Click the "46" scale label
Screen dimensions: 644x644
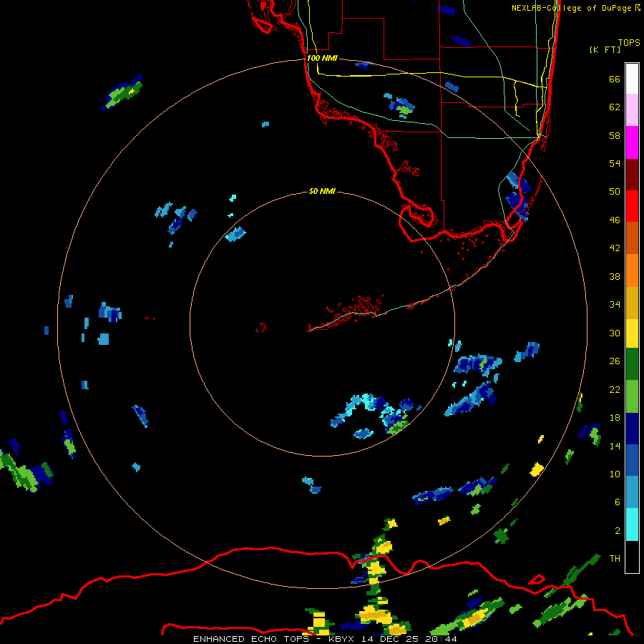click(x=615, y=220)
